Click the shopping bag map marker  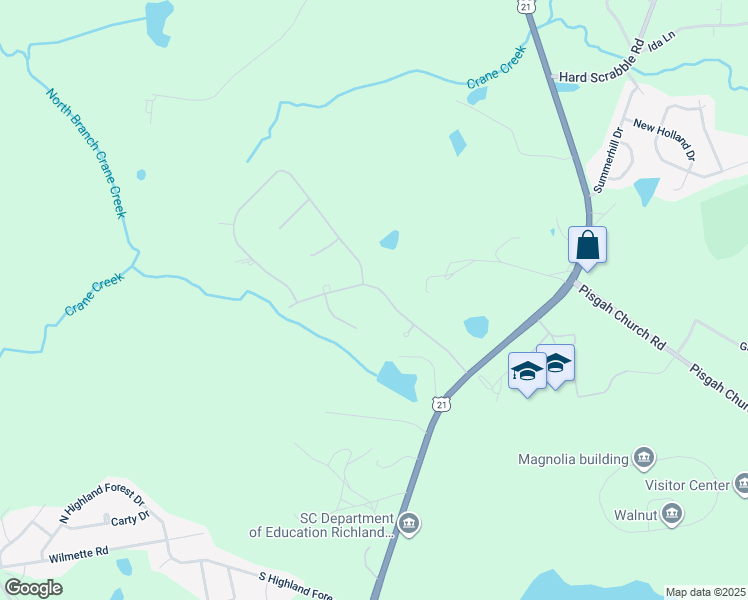[587, 246]
